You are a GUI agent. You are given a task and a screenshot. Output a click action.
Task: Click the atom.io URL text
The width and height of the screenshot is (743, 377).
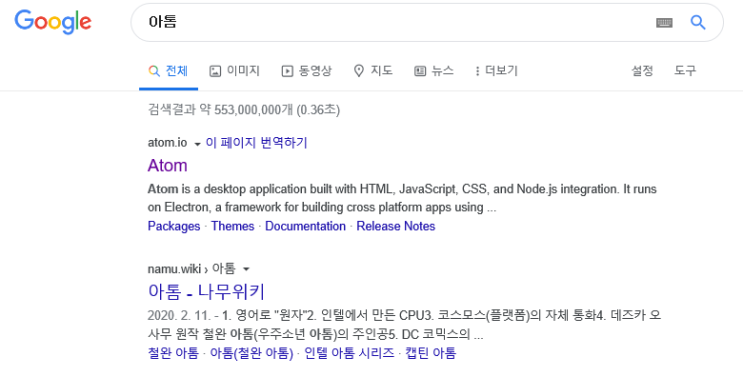167,143
